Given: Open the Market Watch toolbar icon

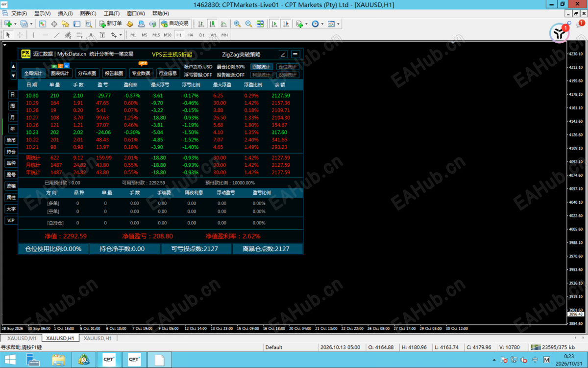Looking at the screenshot, I should (43, 24).
